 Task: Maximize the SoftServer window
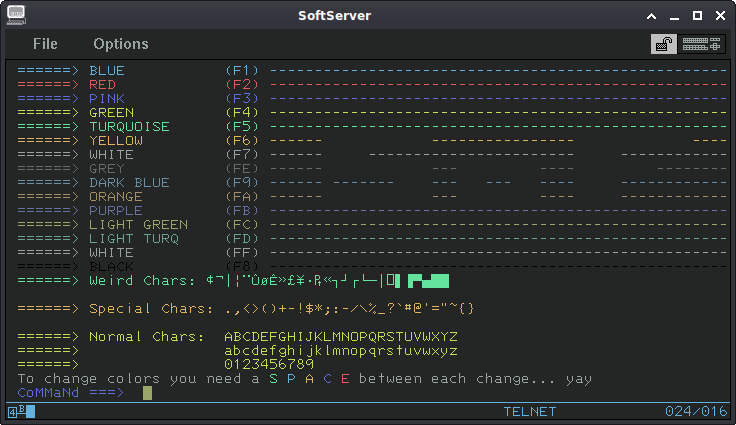pyautogui.click(x=698, y=15)
